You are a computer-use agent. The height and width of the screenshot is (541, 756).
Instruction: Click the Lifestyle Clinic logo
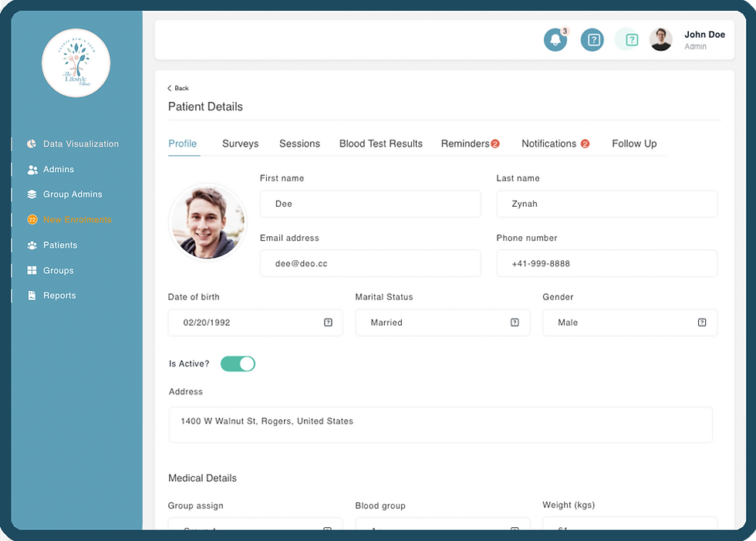76,63
